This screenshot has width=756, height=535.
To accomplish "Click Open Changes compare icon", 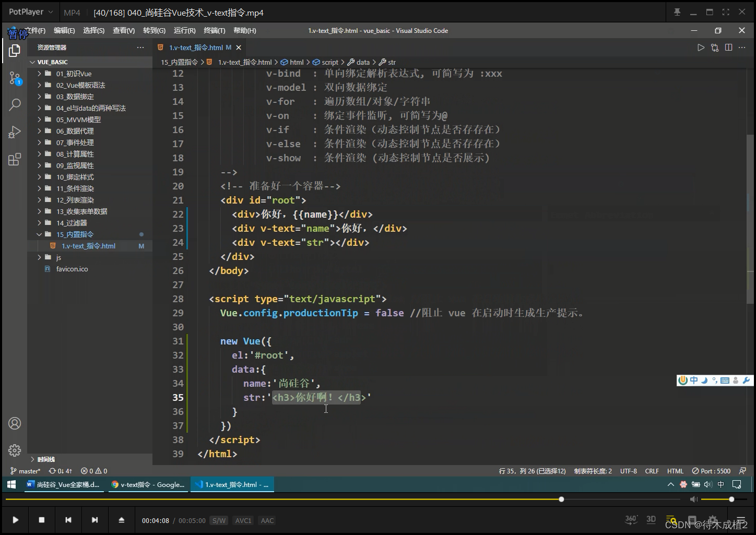I will coord(715,47).
